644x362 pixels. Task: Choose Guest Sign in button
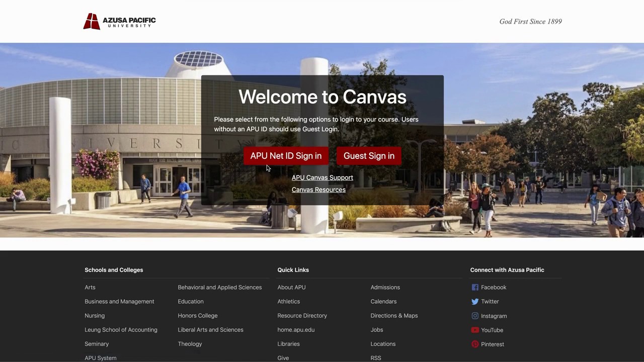369,156
